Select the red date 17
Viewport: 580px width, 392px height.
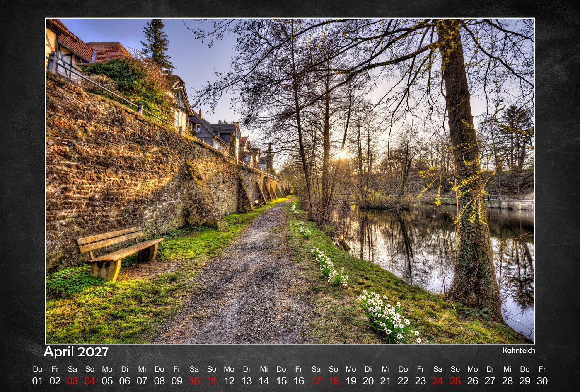[316, 381]
